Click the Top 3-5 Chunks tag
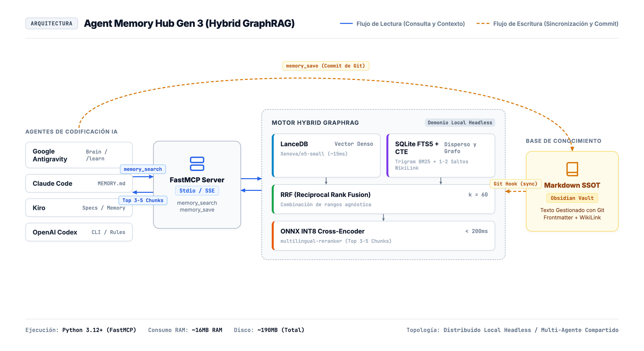The width and height of the screenshot is (644, 351). point(143,200)
